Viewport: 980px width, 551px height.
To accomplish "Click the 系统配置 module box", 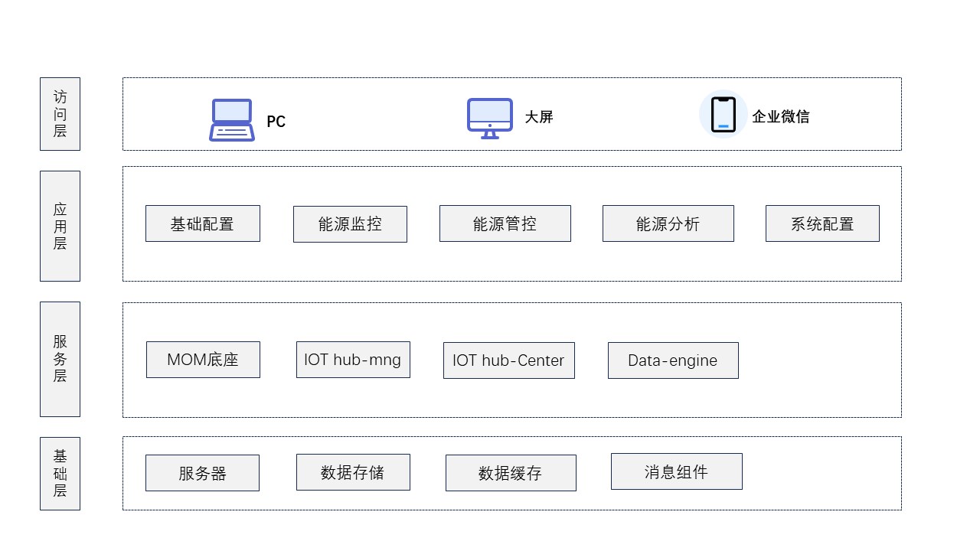I will point(822,223).
